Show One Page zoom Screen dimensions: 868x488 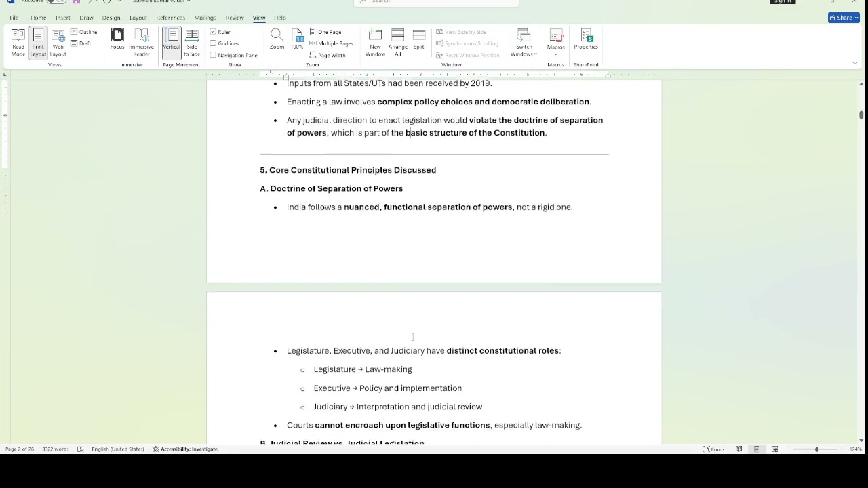(325, 32)
